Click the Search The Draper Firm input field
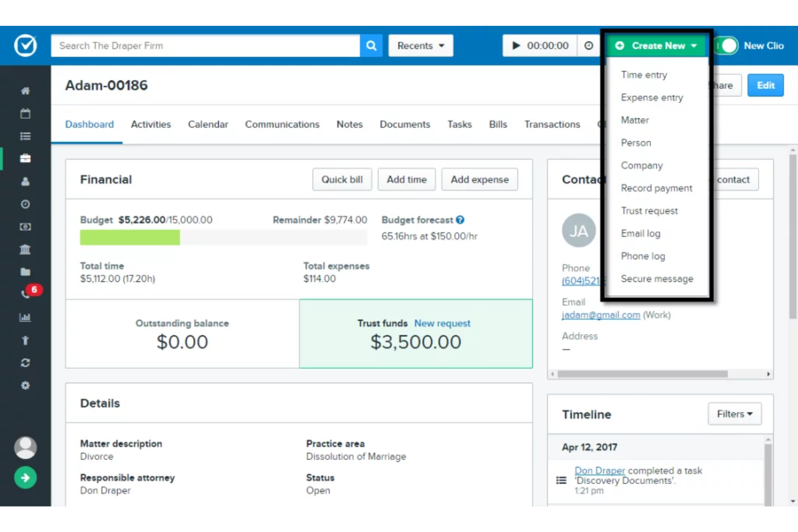The image size is (798, 532). point(205,45)
